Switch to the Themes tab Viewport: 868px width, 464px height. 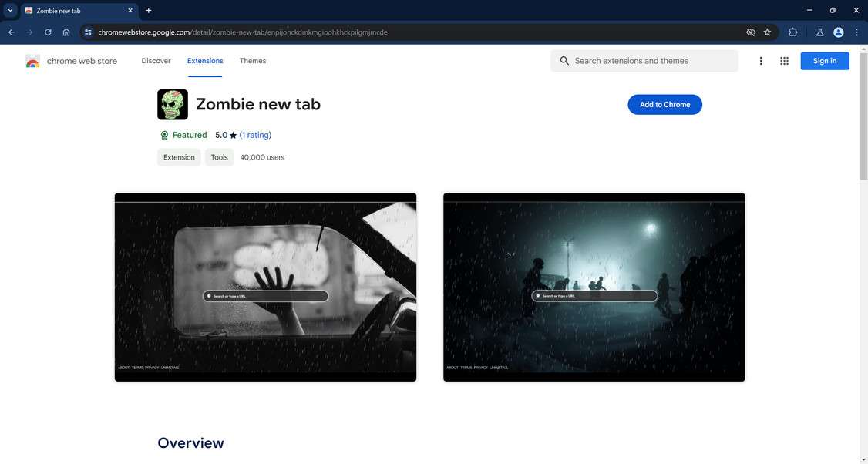pos(251,60)
